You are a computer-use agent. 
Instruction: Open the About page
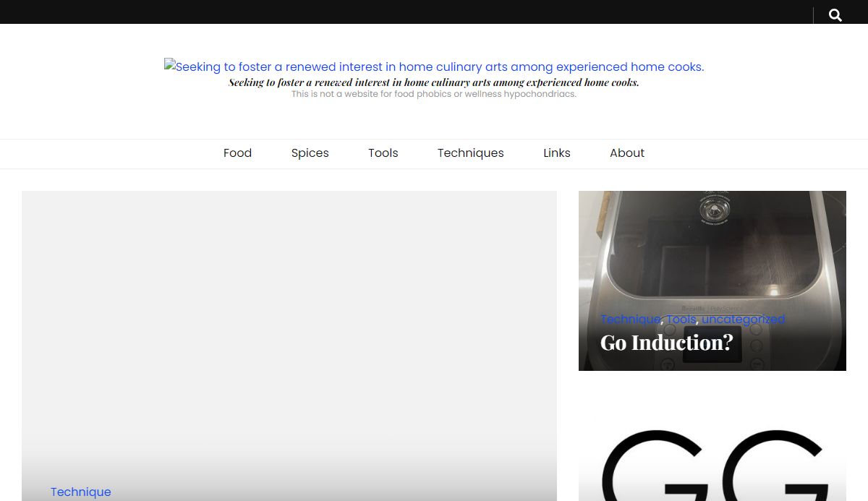click(626, 153)
